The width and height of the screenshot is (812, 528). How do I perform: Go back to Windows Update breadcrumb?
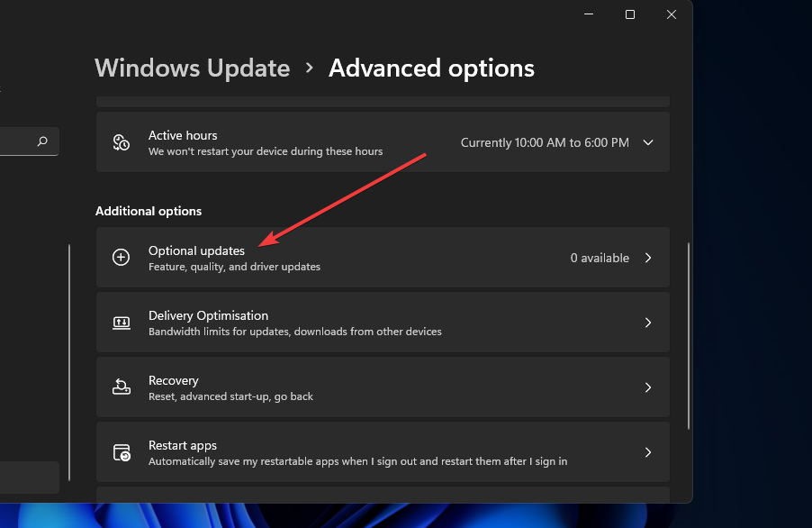point(192,68)
